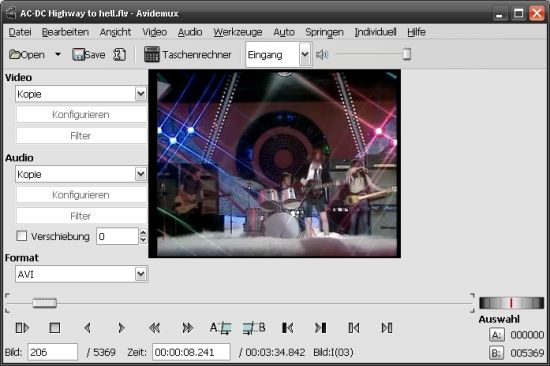
Task: Open the Hilfe menu
Action: point(416,32)
